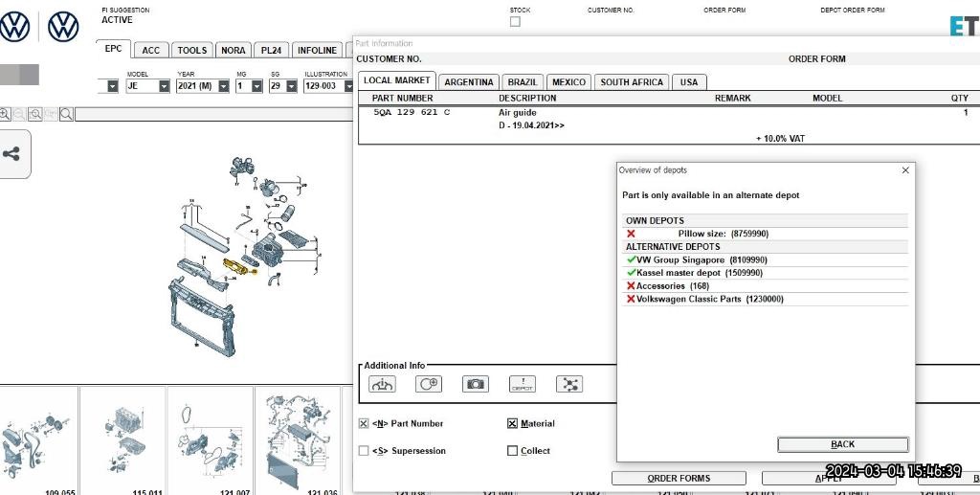This screenshot has height=495, width=980.
Task: Expand the YEAR dropdown
Action: click(x=224, y=86)
